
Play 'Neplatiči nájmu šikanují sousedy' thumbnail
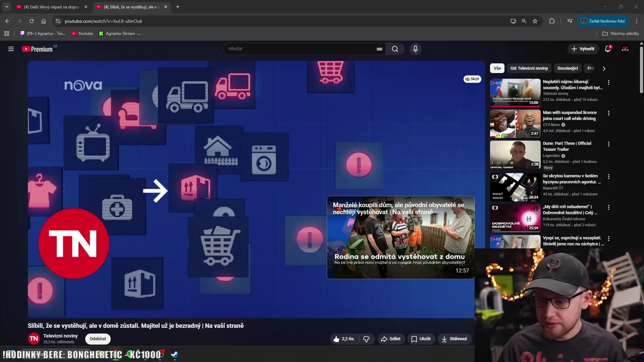pyautogui.click(x=515, y=93)
